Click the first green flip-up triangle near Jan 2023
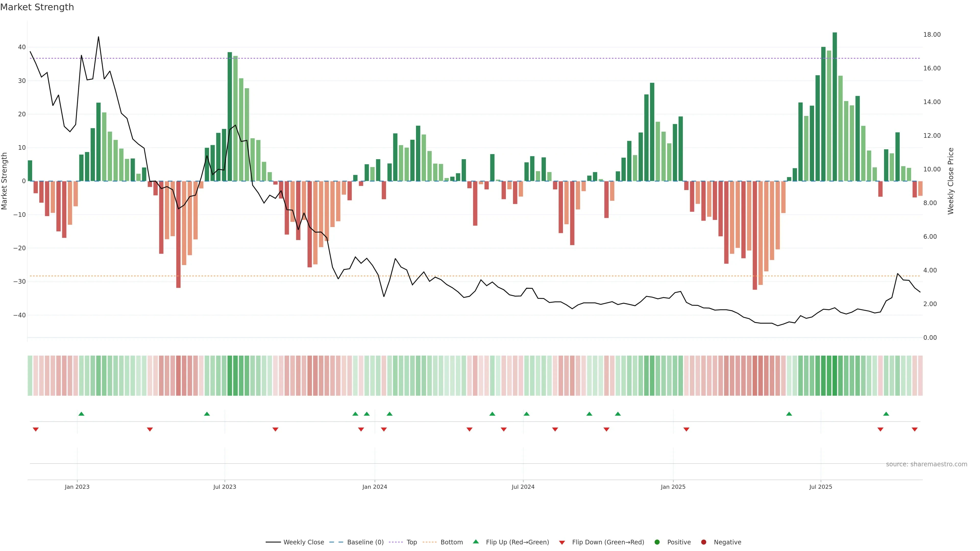Screen dimensions: 980x551 [81, 414]
